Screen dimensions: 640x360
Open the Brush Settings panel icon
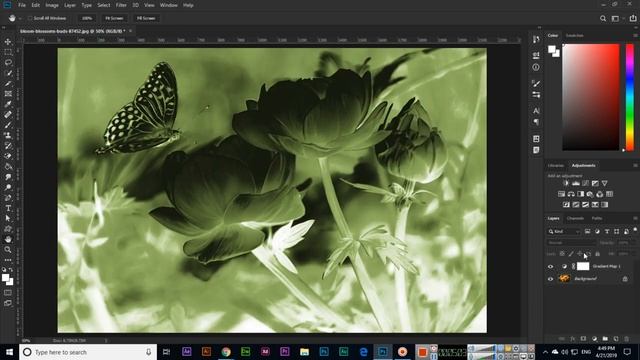tap(536, 83)
